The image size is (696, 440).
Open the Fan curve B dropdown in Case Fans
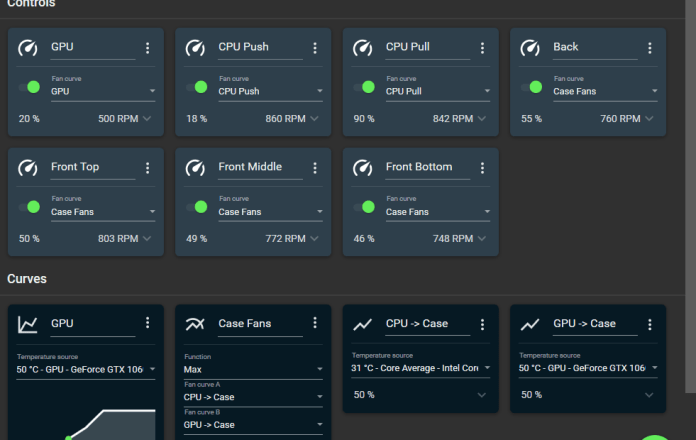[253, 424]
